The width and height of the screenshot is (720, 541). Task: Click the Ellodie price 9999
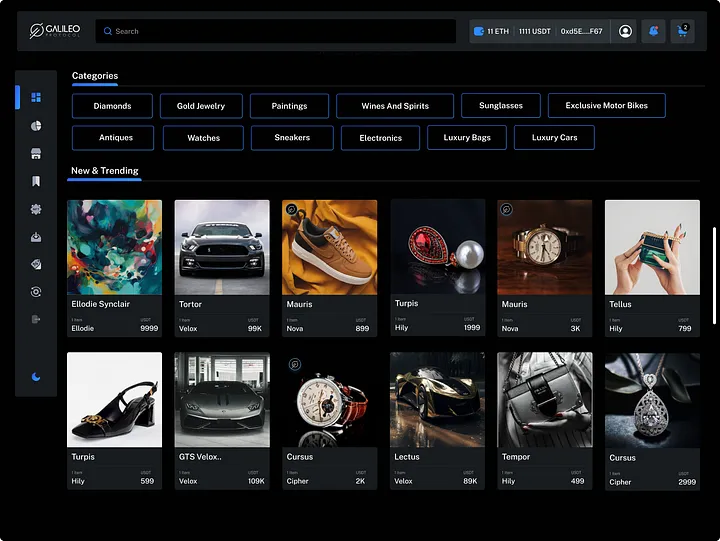(x=149, y=328)
